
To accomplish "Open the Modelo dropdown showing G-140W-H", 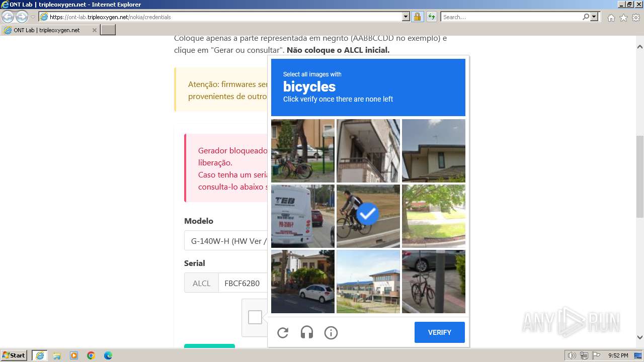I will (226, 241).
